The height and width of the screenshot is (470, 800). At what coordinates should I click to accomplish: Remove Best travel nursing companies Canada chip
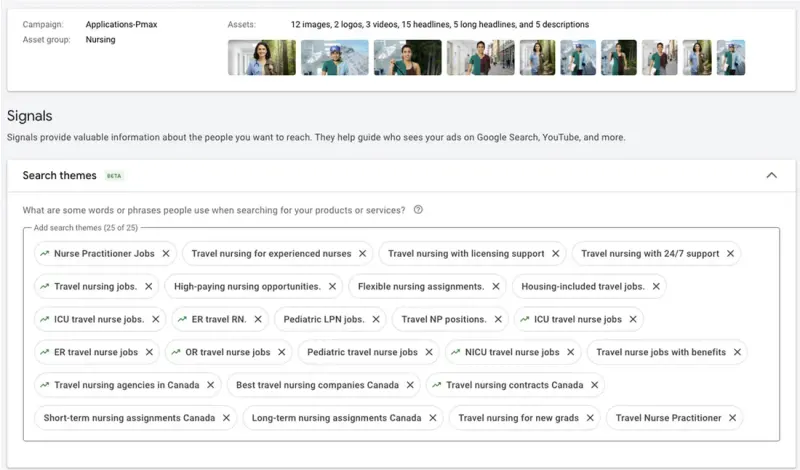pos(410,385)
